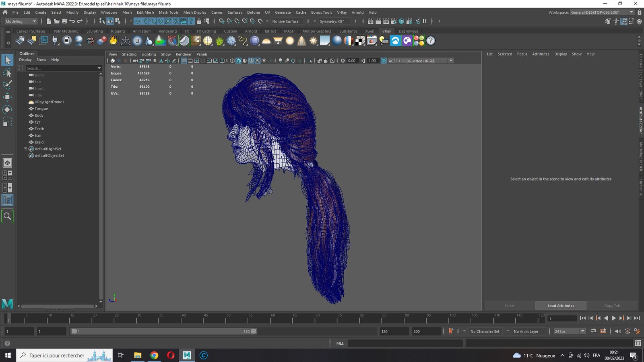
Task: Activate the Lasso selection tool
Action: tap(7, 72)
